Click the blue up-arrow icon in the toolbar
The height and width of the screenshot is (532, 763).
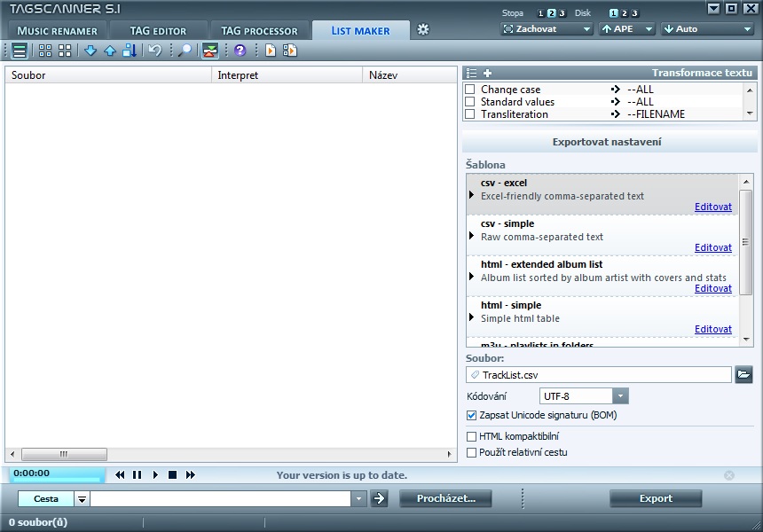click(x=110, y=51)
